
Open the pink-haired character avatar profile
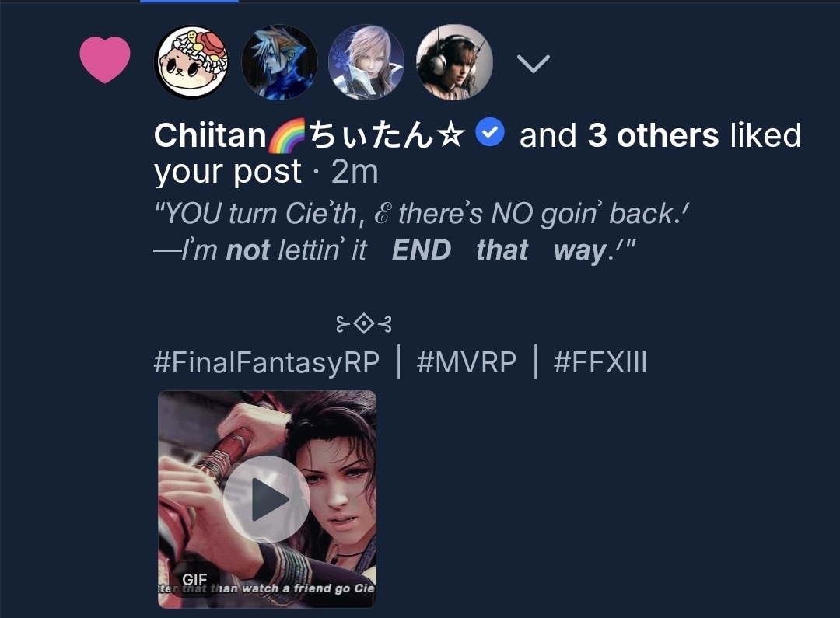pyautogui.click(x=366, y=62)
